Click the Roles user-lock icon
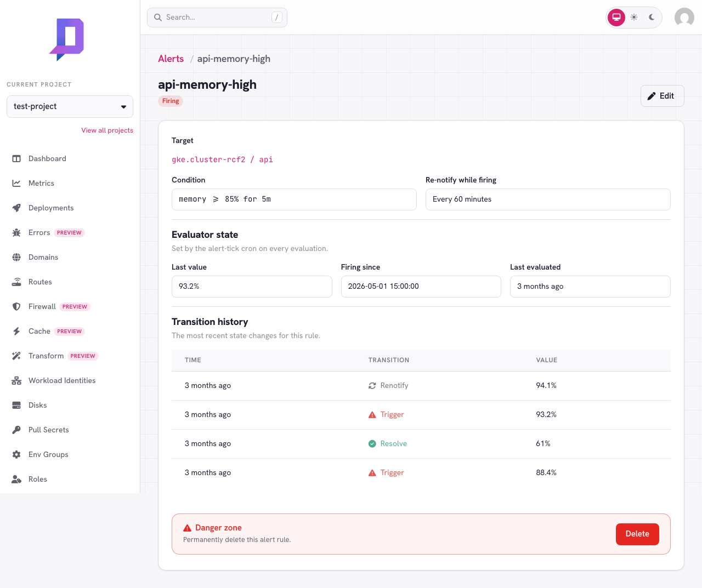Viewport: 702px width, 588px height. (16, 479)
